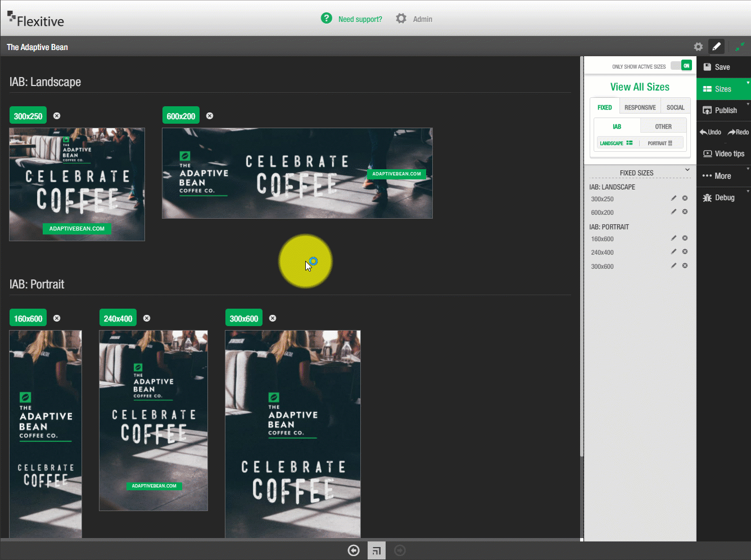
Task: Switch to the RESPONSIVE tab
Action: point(640,107)
